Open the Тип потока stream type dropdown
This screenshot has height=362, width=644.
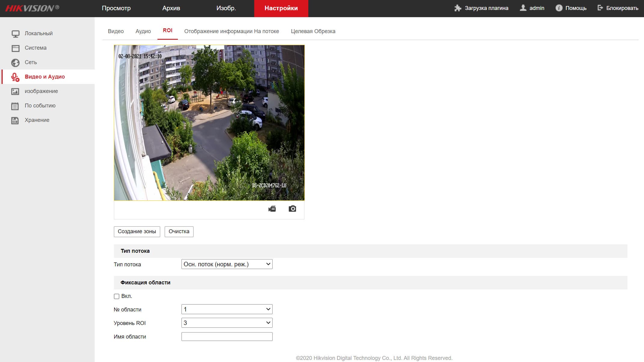point(227,264)
